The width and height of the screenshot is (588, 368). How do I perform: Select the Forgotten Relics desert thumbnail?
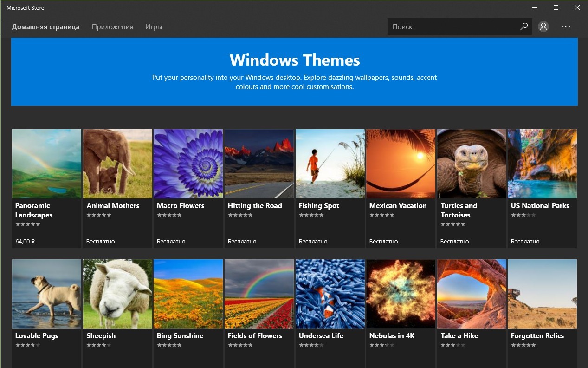point(543,294)
